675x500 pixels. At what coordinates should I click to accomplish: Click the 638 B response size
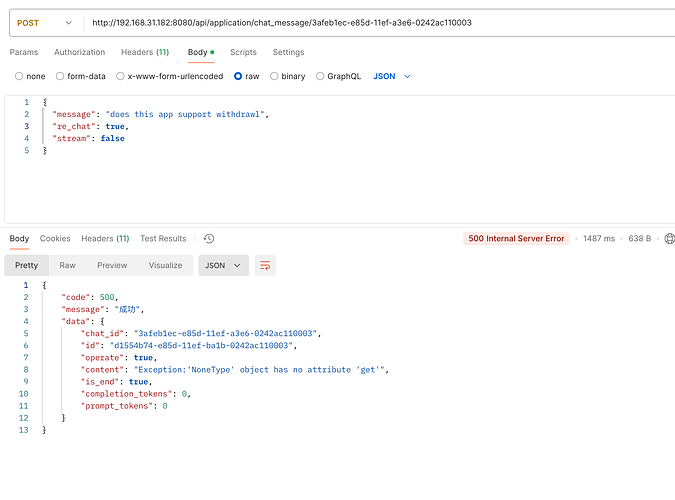point(640,239)
